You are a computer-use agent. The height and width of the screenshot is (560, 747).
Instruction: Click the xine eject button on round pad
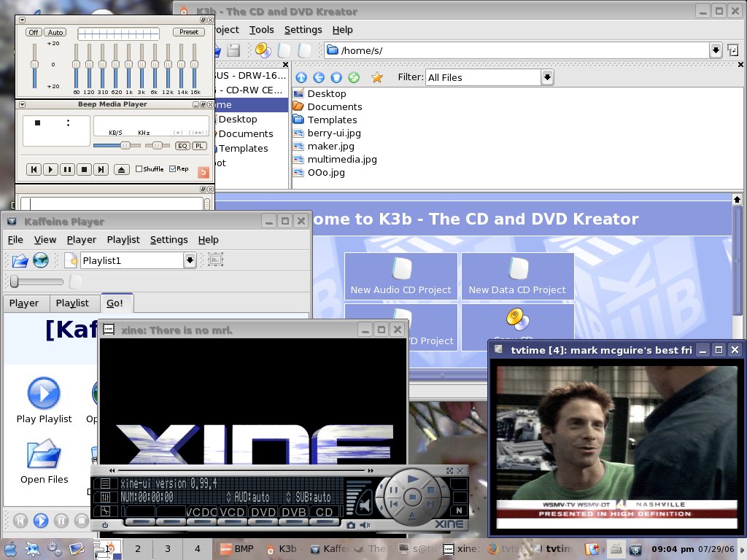tap(412, 516)
